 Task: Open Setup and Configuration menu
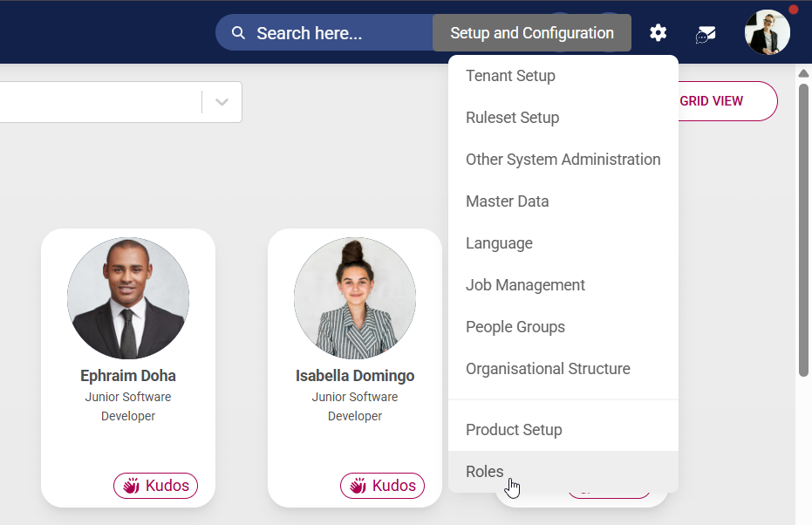click(x=531, y=32)
